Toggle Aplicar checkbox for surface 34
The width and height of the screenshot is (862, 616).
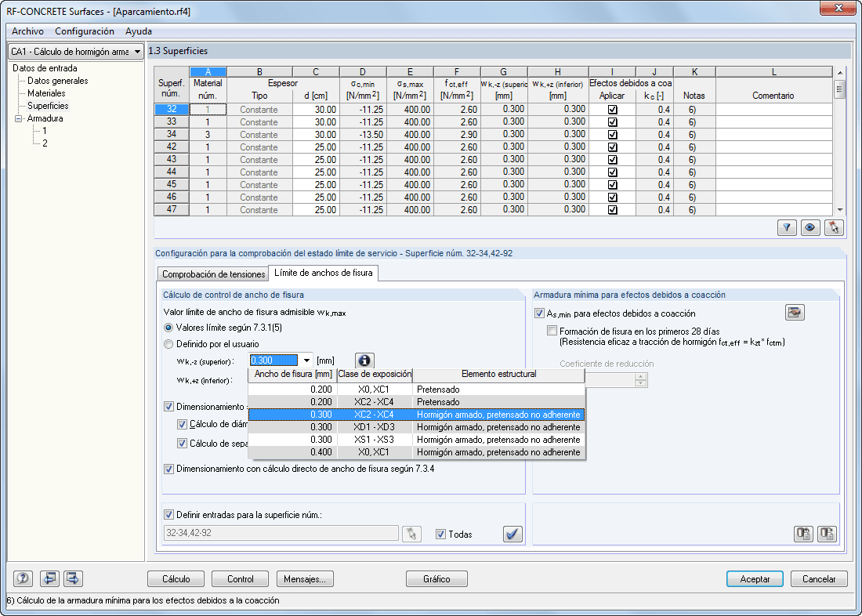(x=613, y=135)
